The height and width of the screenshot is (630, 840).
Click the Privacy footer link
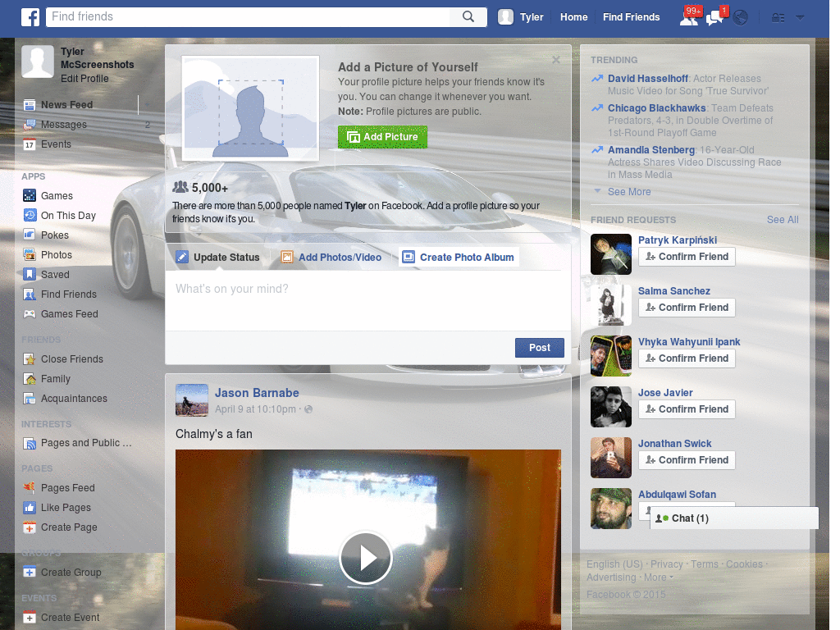[x=666, y=564]
